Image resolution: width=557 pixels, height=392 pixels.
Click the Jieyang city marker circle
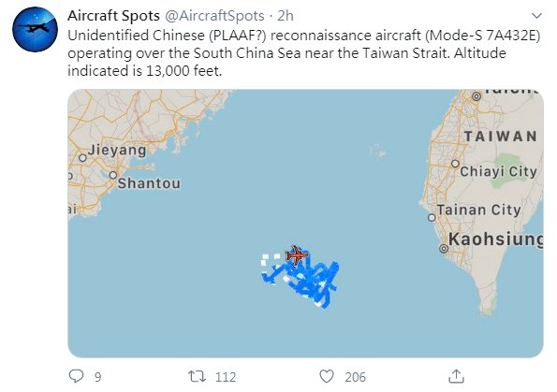point(82,158)
